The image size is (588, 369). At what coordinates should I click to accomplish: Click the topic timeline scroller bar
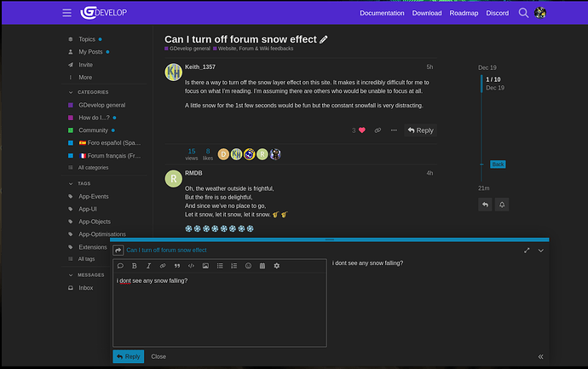[x=481, y=84]
